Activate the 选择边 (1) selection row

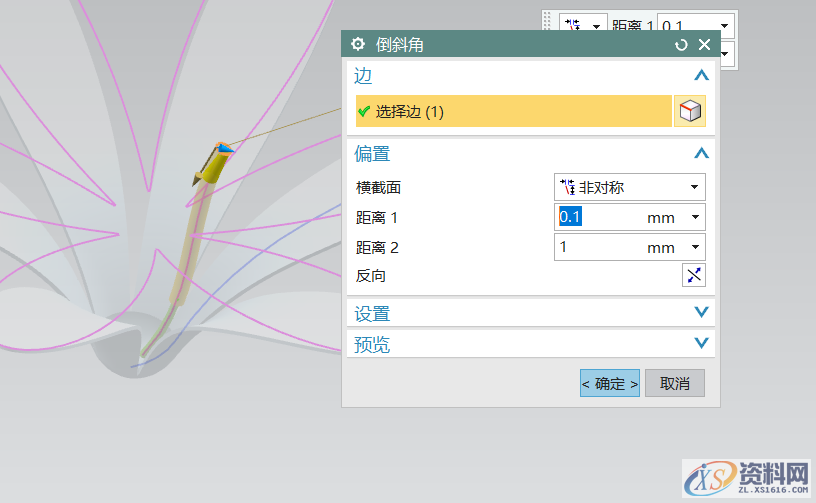pyautogui.click(x=514, y=111)
